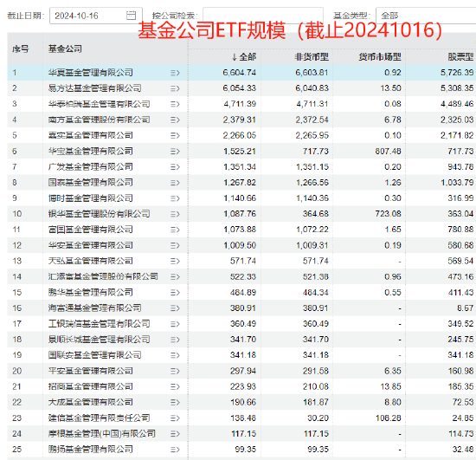Open detail icon for 天弘基金管理有限公司

[175, 262]
